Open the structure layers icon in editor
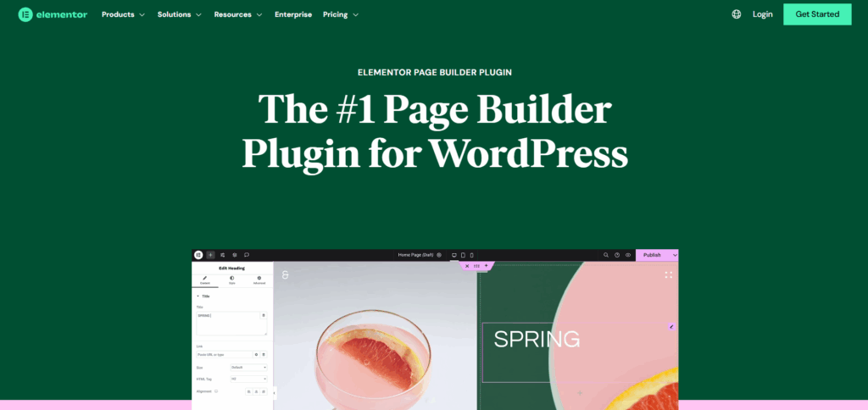 coord(235,255)
